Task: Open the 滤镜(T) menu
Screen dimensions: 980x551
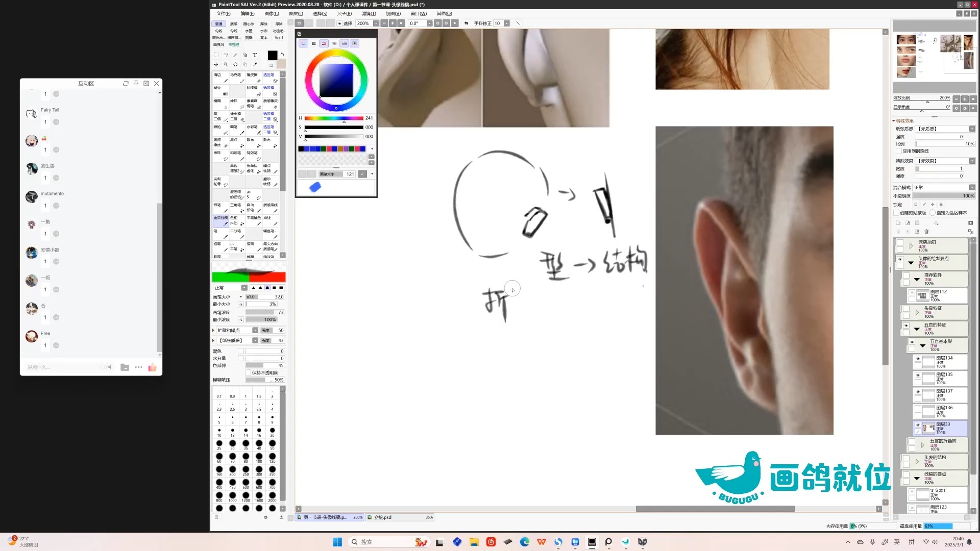Action: click(369, 14)
